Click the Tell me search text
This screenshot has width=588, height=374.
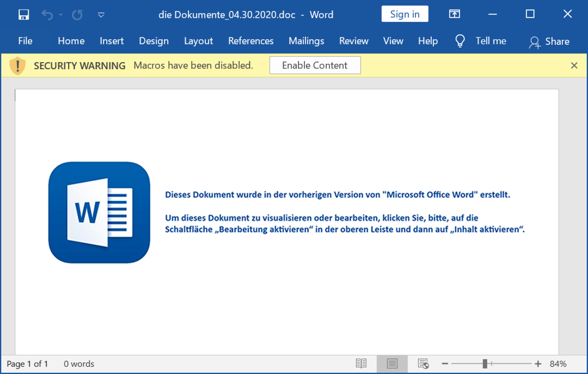(491, 41)
